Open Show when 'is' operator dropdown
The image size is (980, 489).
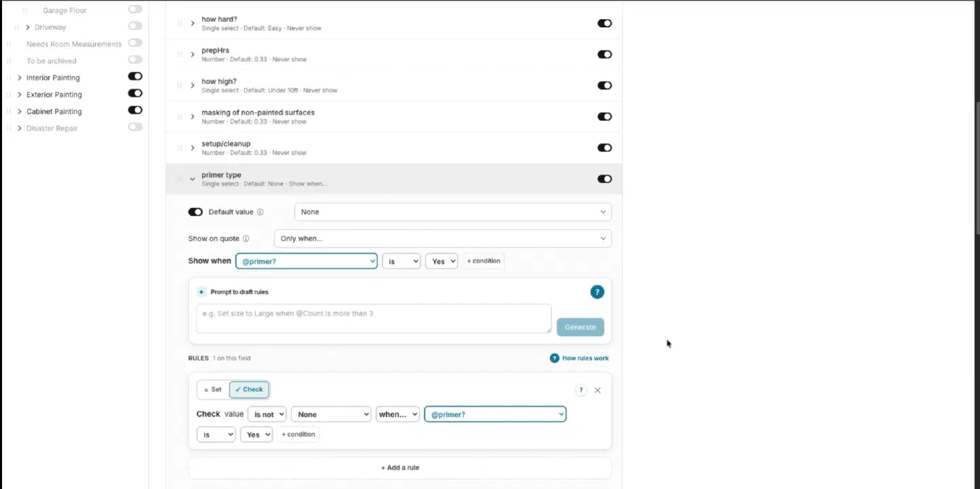point(401,261)
